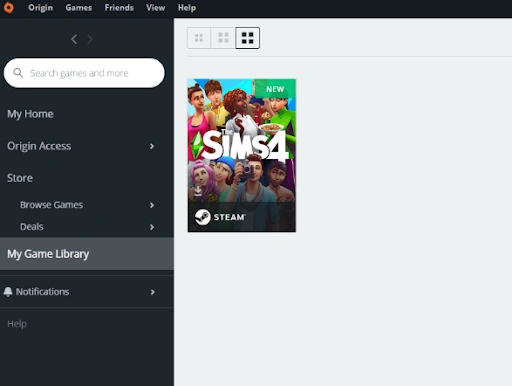Go forward with the right arrow
The image size is (512, 386).
[x=90, y=39]
